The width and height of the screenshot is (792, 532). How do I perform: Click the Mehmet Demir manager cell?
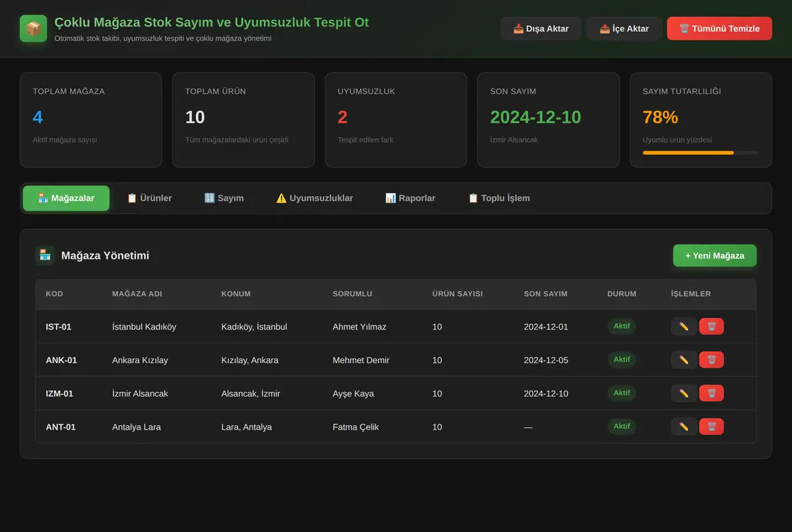point(361,360)
